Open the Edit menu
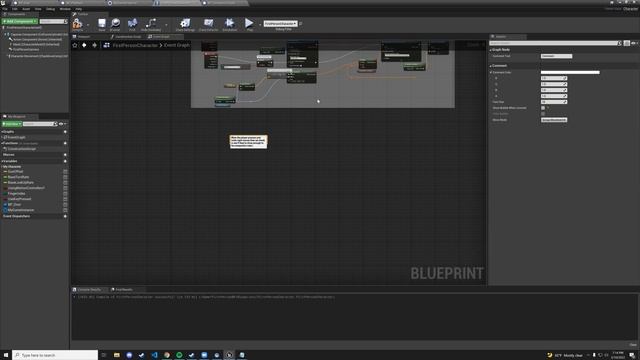 (15, 9)
